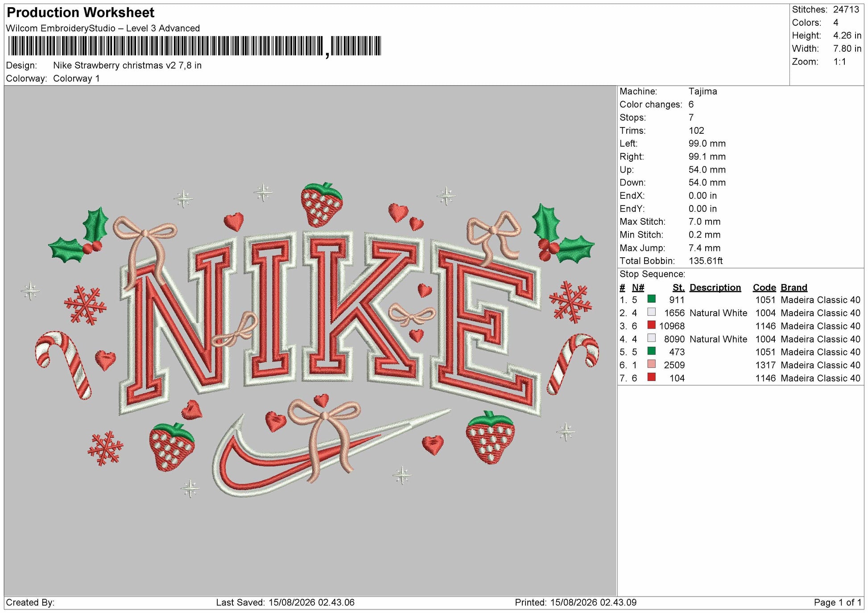868x613 pixels.
Task: Click the green swatch in stop row 1
Action: click(652, 299)
